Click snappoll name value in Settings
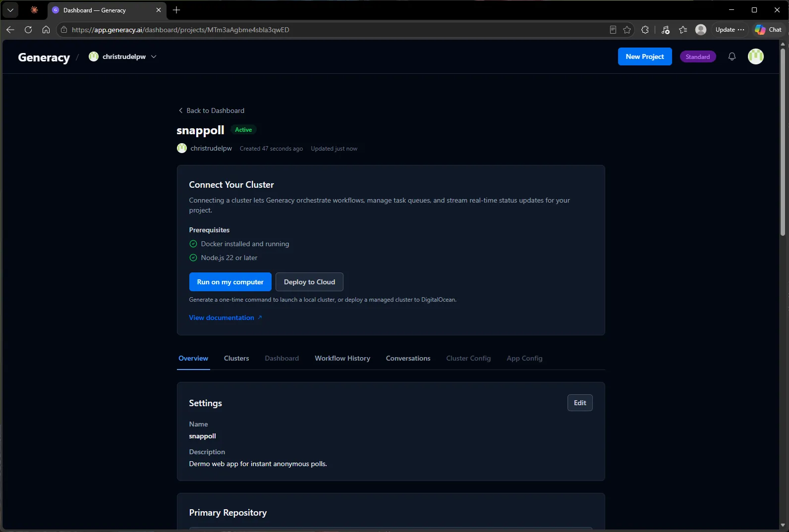 coord(202,436)
